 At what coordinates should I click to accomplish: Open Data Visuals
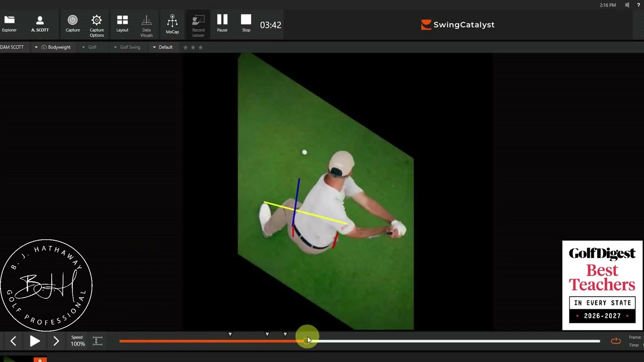pos(146,24)
